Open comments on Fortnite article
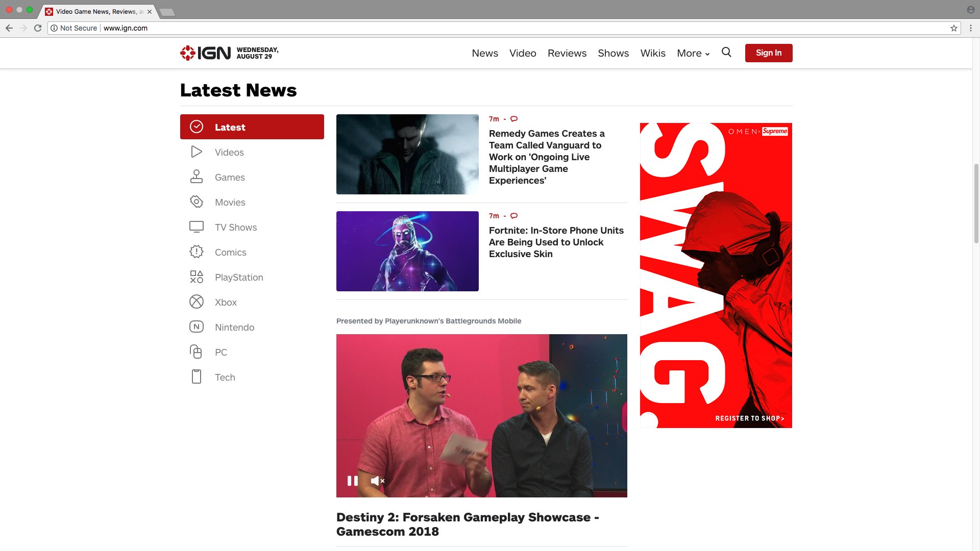This screenshot has width=980, height=551. [514, 216]
